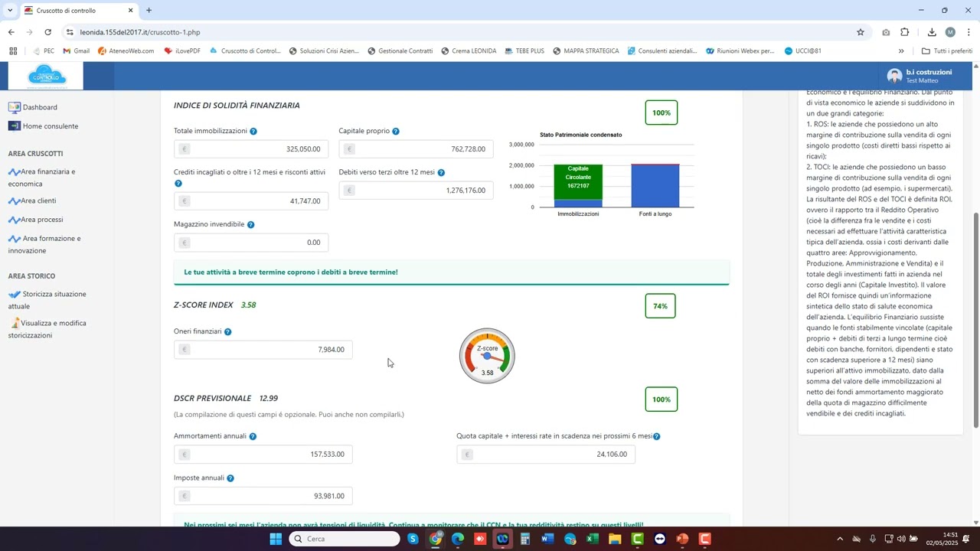Bookmark this page with star icon
The height and width of the screenshot is (551, 980).
[x=861, y=32]
